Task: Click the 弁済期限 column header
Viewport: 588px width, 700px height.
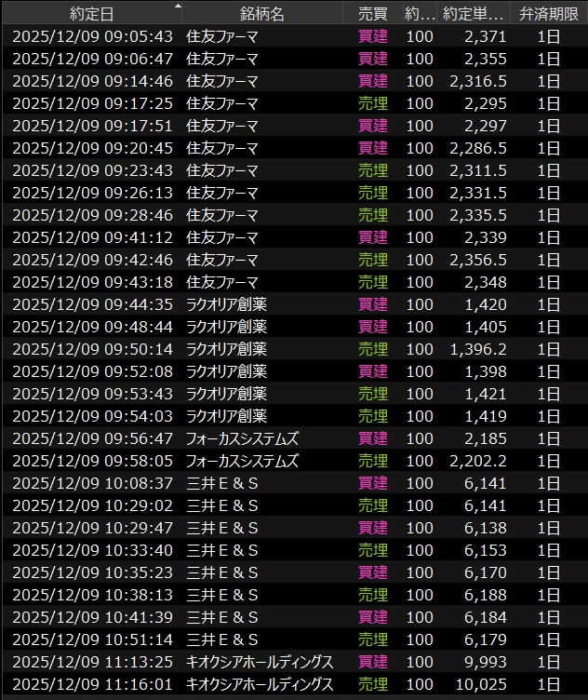Action: (550, 14)
